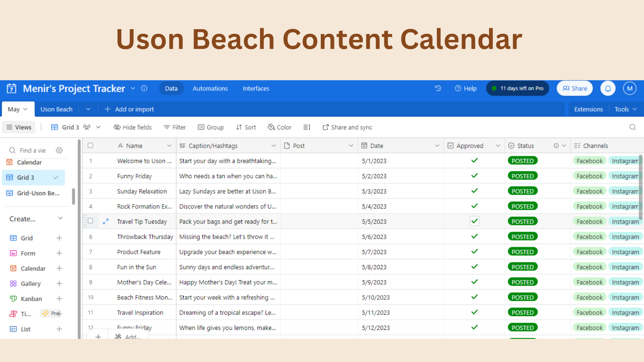Open view settings gear in sidebar

pos(59,150)
